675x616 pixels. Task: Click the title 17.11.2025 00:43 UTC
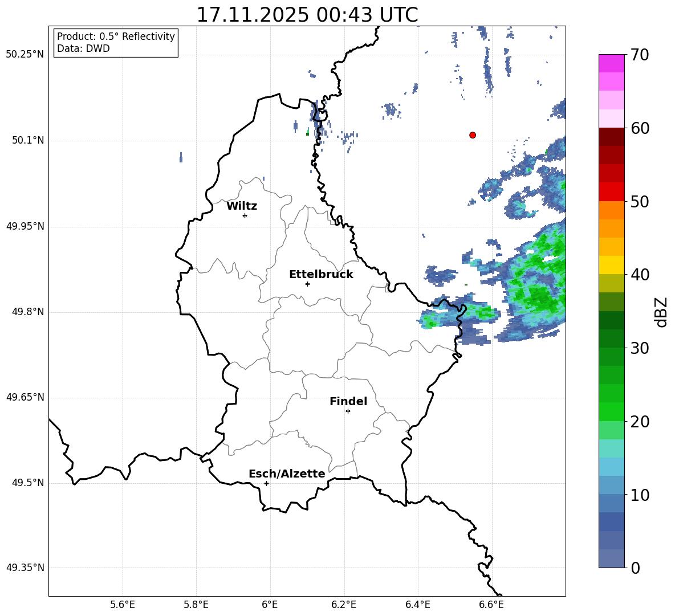point(307,15)
